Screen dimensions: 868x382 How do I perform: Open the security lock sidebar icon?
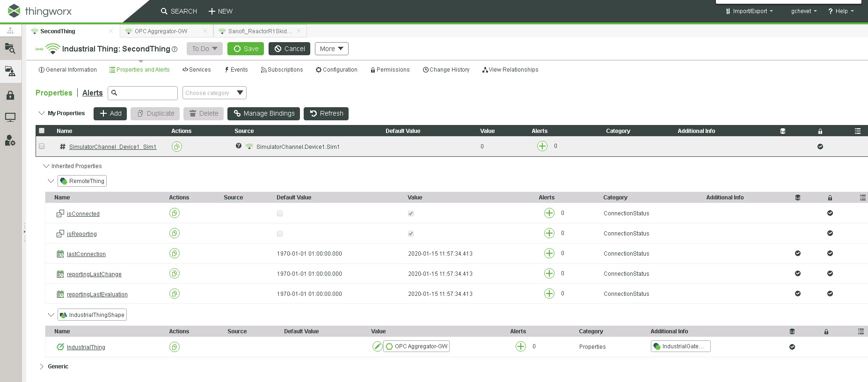[10, 95]
